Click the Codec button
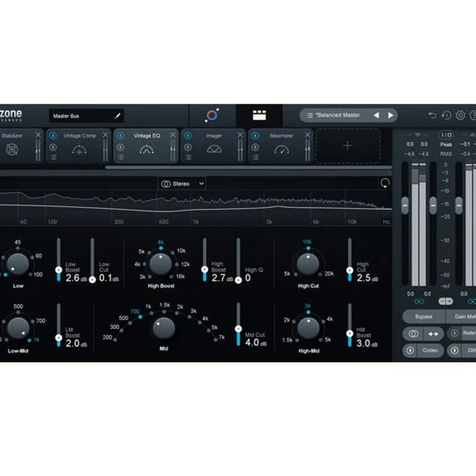Screen dimensions: 476x476 click(x=430, y=350)
